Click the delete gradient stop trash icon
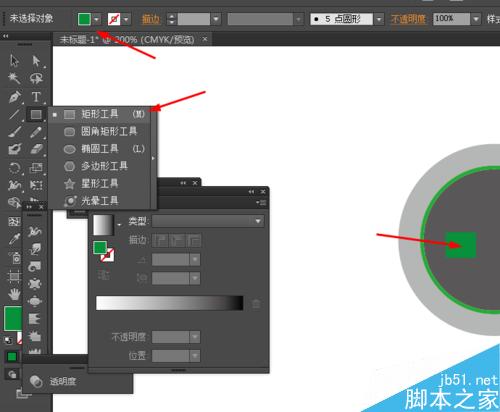Screen dimensions: 500x412 pos(256,304)
